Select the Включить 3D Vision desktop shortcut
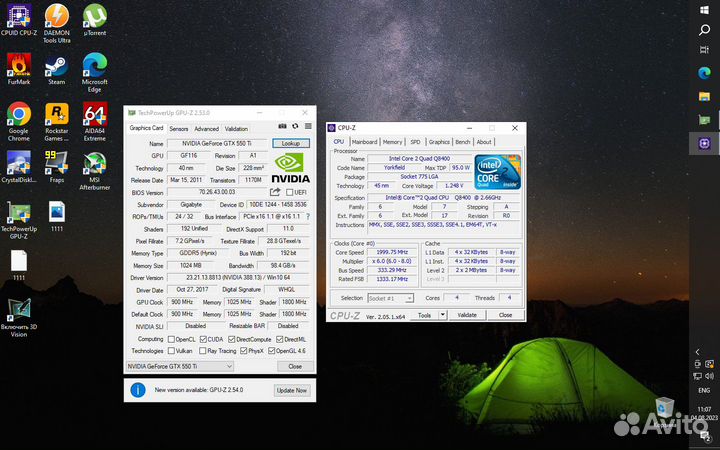720x450 pixels. point(19,318)
